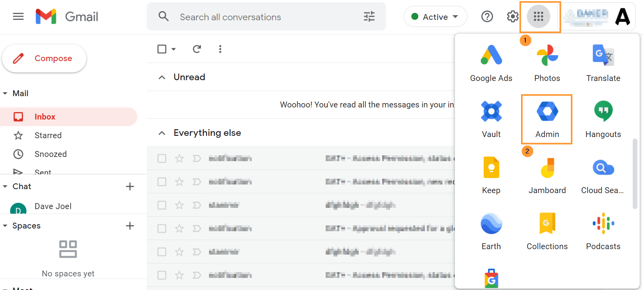Open Google Ads app
The image size is (644, 290).
pyautogui.click(x=491, y=63)
